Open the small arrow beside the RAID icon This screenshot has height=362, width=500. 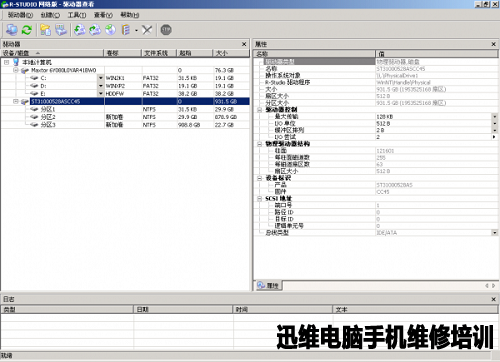[136, 30]
